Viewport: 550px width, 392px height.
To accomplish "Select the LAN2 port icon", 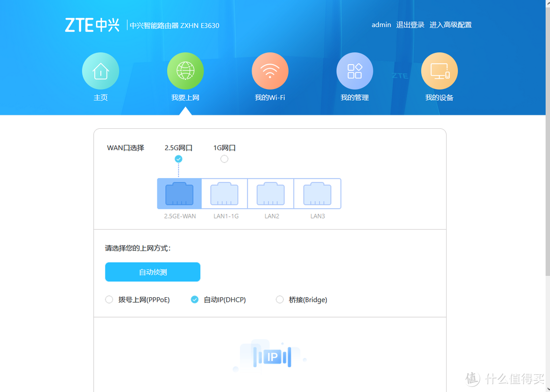I will coord(270,193).
